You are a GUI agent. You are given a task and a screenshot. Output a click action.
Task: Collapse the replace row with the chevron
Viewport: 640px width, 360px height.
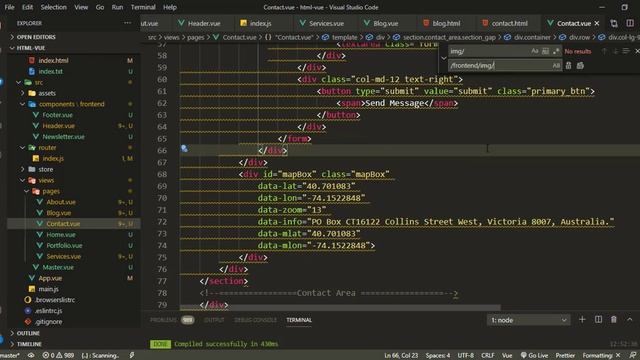[x=444, y=58]
